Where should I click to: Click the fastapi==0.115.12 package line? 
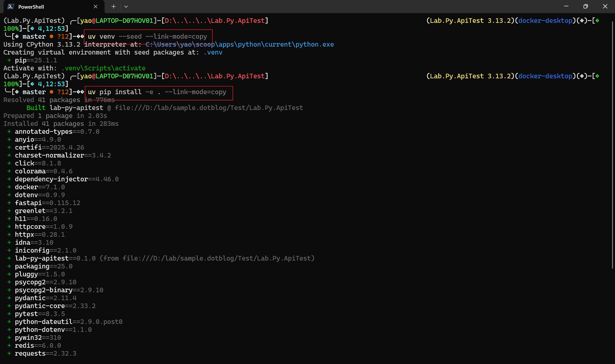[47, 203]
